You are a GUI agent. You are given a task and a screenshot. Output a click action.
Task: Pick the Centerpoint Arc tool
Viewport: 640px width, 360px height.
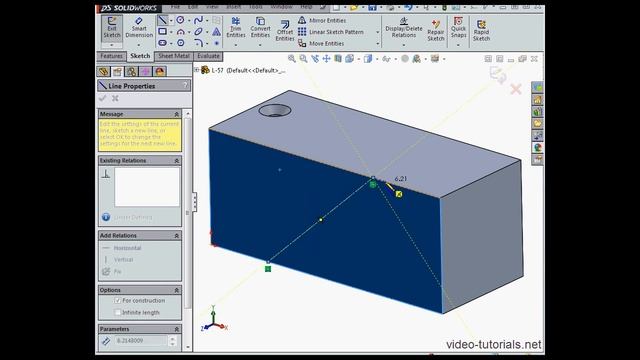pyautogui.click(x=180, y=31)
